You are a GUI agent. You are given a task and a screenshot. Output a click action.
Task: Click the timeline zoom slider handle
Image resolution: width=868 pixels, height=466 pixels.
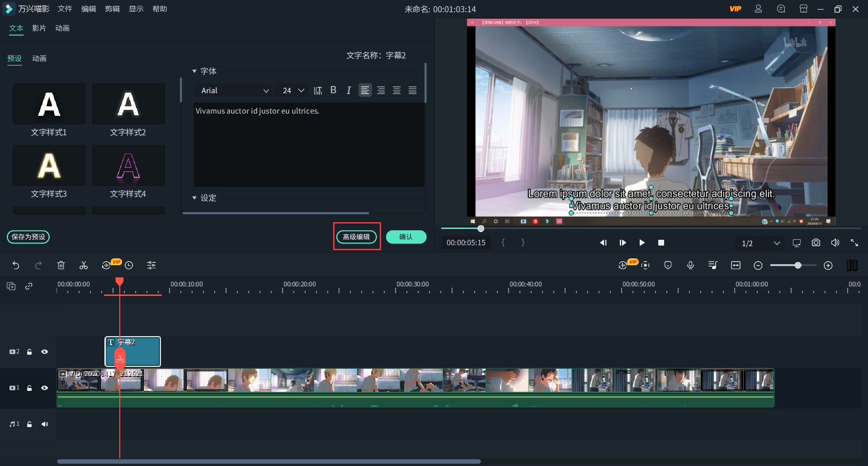798,266
